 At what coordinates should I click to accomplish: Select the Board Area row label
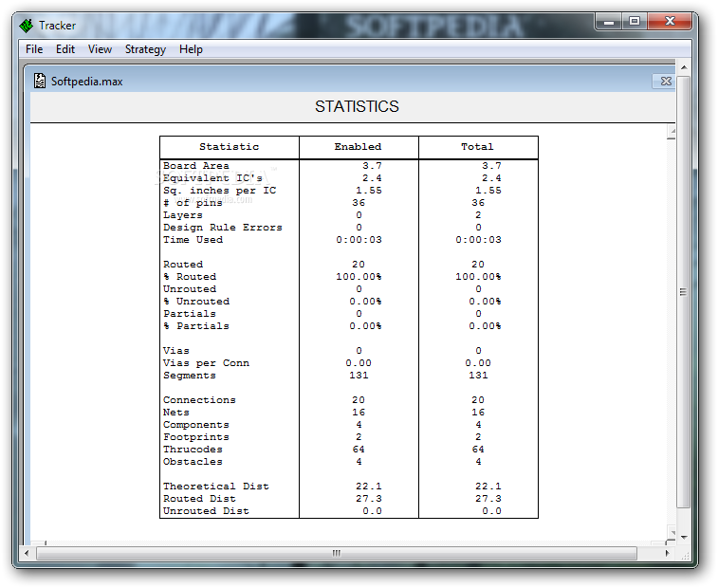coord(196,166)
